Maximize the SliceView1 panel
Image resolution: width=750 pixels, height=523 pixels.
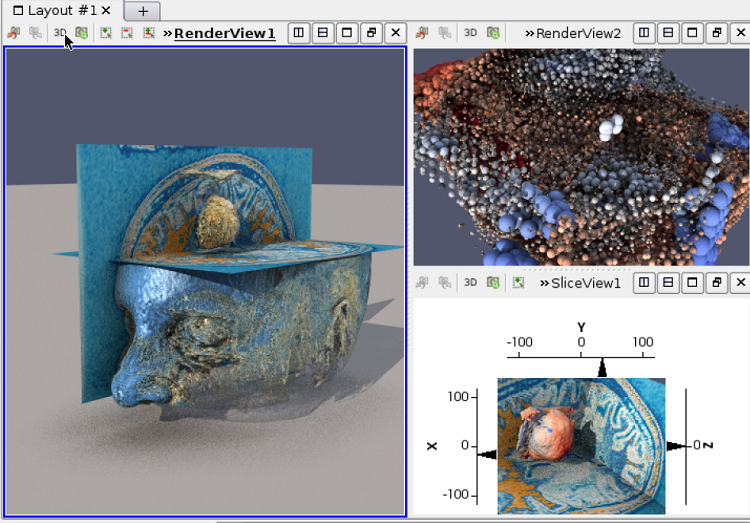[x=692, y=283]
